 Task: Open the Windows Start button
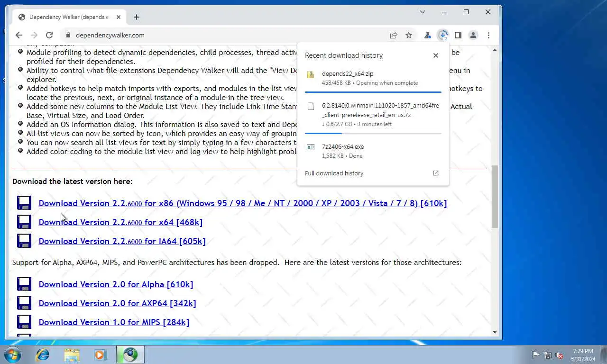click(13, 355)
